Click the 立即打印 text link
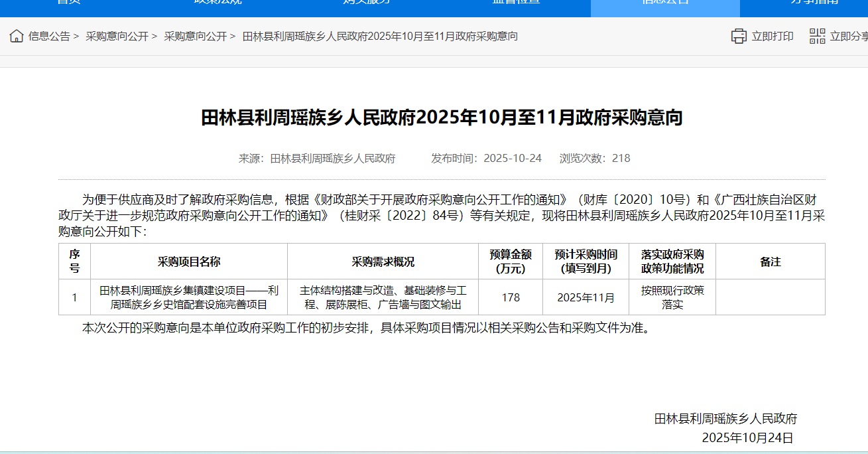Screen dimensions: 868x454 tap(772, 37)
